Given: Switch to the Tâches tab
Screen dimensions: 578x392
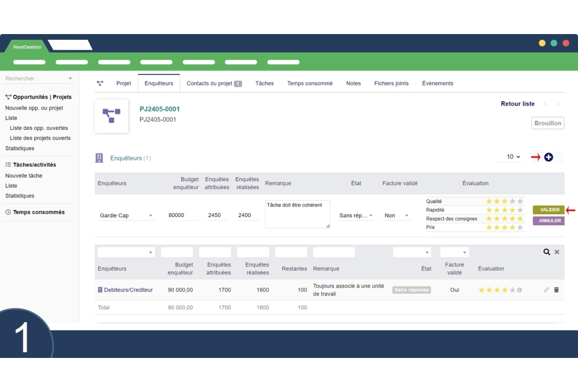Looking at the screenshot, I should [264, 83].
